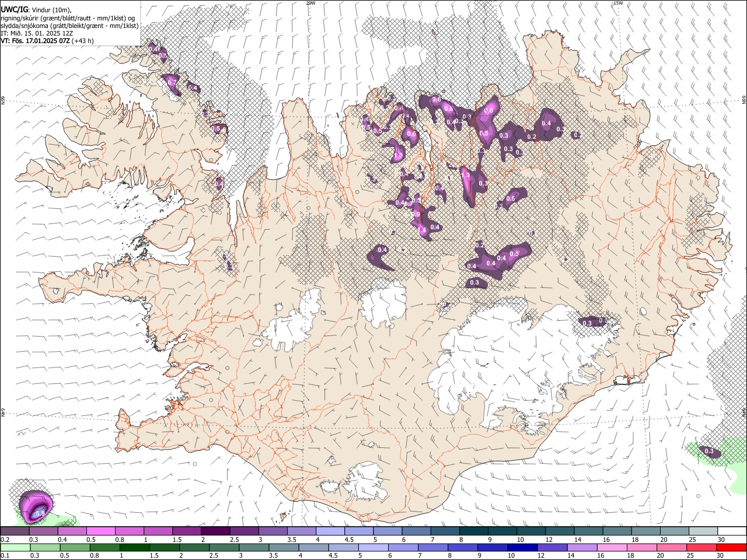Click the '0.2' snow legend value
Image resolution: width=747 pixels, height=560 pixels.
5,540
